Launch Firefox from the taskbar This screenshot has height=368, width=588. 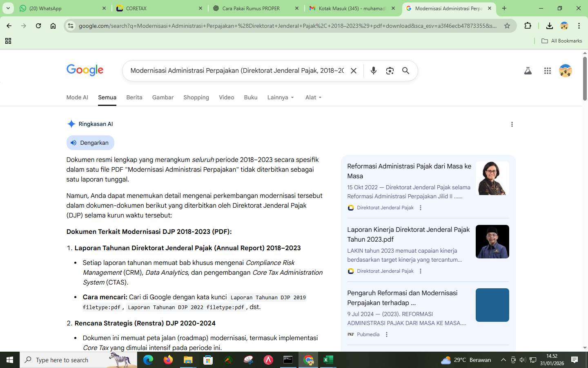coord(167,360)
